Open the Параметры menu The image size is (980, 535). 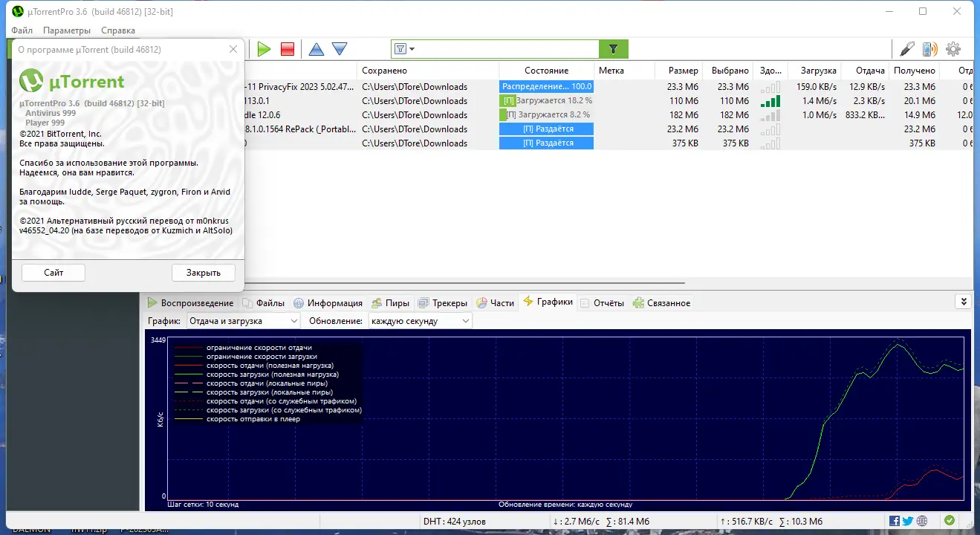(67, 30)
